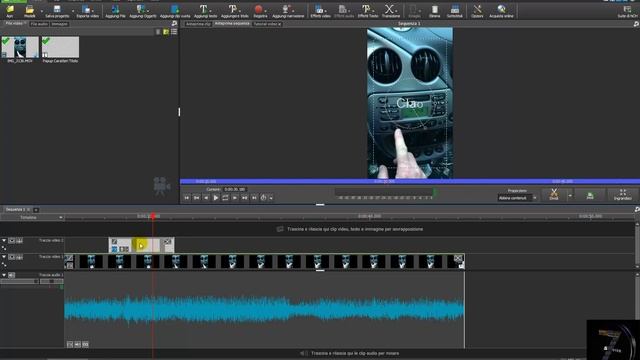
Task: Toggle loop playback button
Action: 225,198
